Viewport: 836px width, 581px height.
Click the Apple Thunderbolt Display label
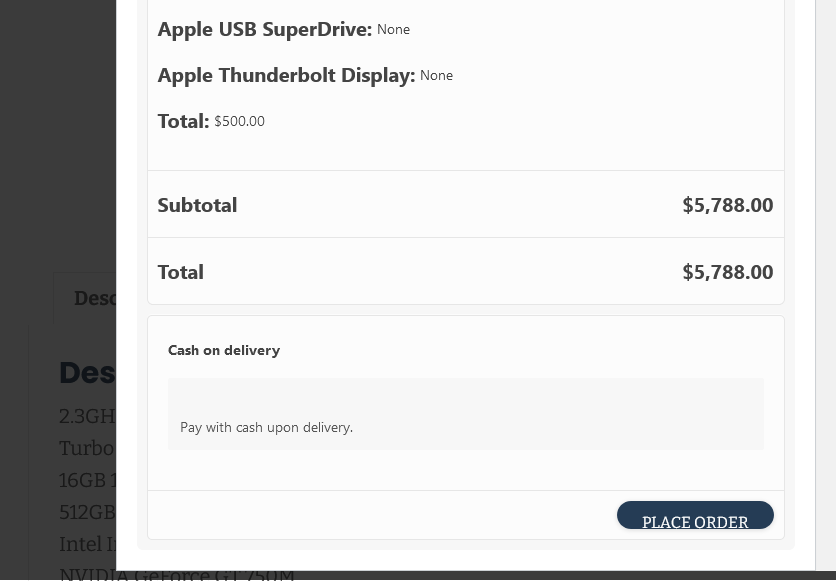pyautogui.click(x=286, y=75)
